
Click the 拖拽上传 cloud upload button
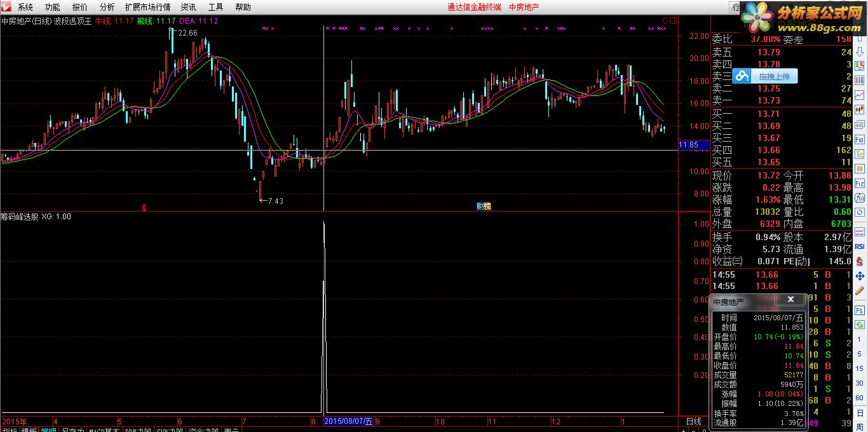point(765,76)
